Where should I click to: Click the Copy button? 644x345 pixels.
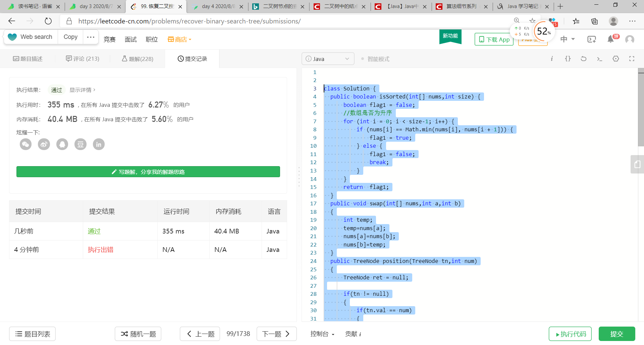[70, 37]
